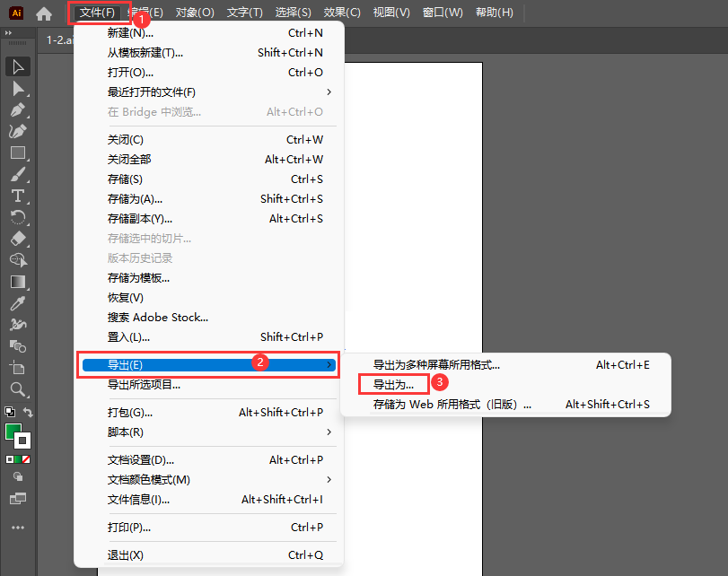Open the 文件(F) menu
Screen dimensions: 728x576
coord(97,13)
